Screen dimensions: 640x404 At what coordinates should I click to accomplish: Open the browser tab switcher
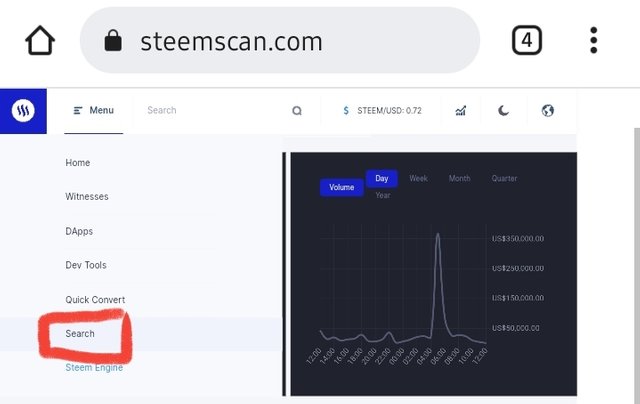(x=527, y=41)
